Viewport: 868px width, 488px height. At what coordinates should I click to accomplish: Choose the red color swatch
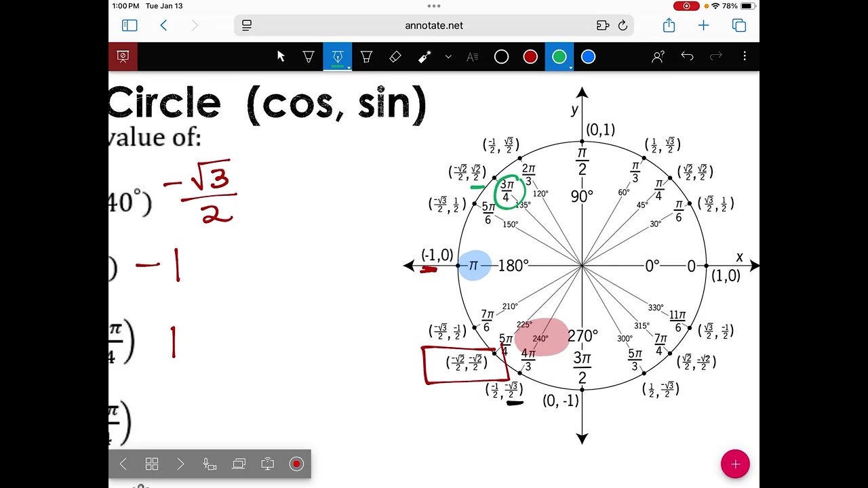pyautogui.click(x=530, y=57)
